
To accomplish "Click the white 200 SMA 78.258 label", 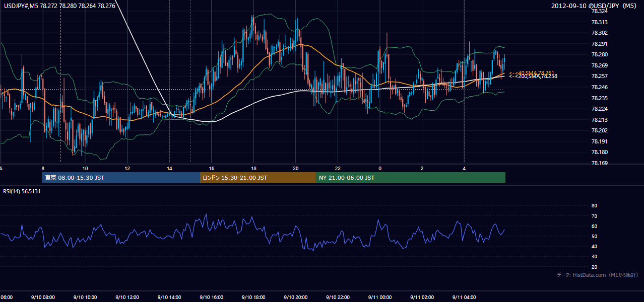I will [x=533, y=76].
